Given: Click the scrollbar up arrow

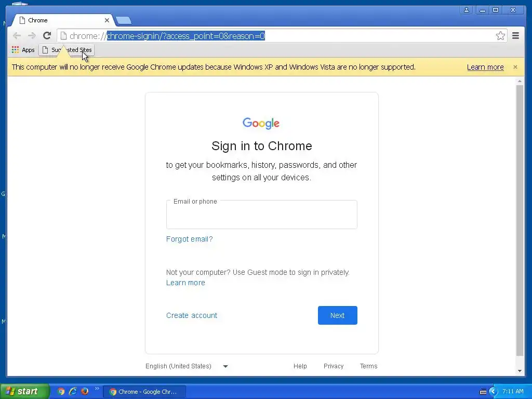Looking at the screenshot, I should pos(520,81).
